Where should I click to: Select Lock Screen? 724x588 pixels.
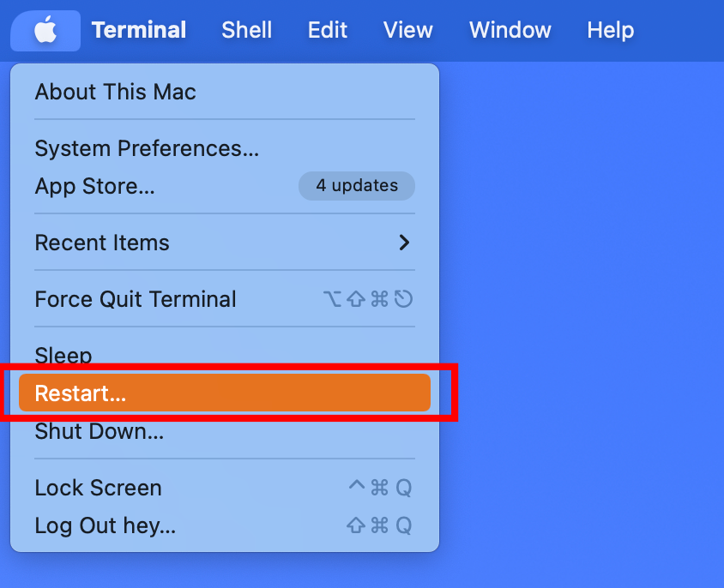99,488
